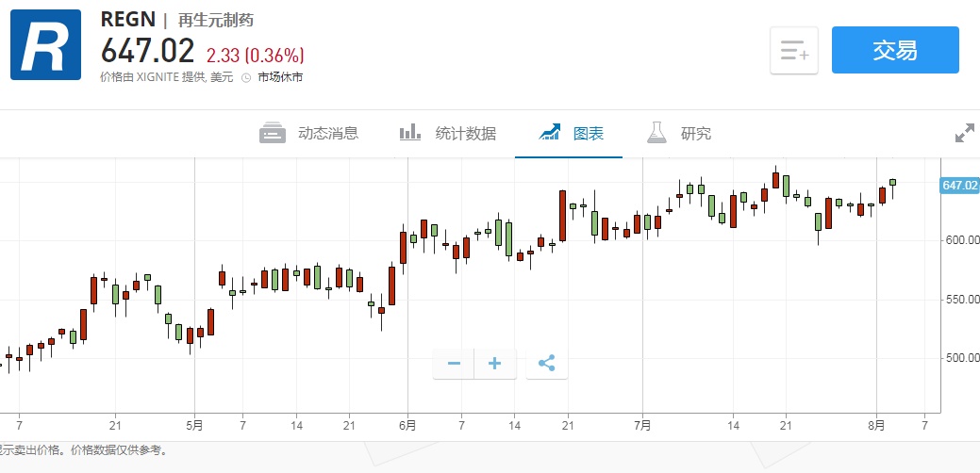Viewport: 980px width, 473px height.
Task: Click the 再生元制药 company name
Action: [216, 20]
